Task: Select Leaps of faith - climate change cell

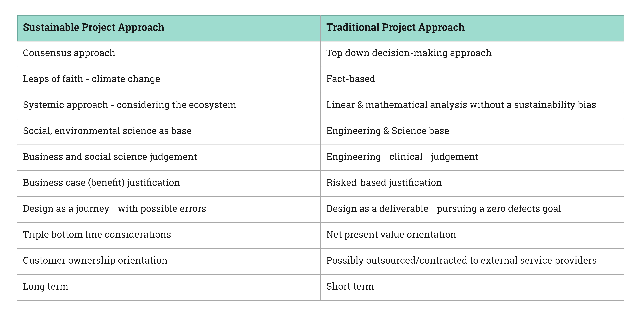Action: point(91,79)
